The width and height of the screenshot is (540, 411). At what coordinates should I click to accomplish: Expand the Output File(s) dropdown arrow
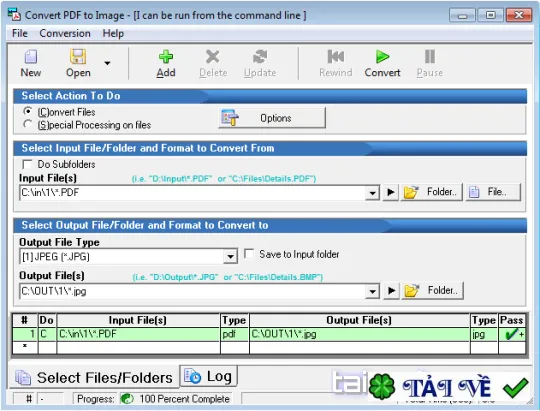(x=372, y=291)
